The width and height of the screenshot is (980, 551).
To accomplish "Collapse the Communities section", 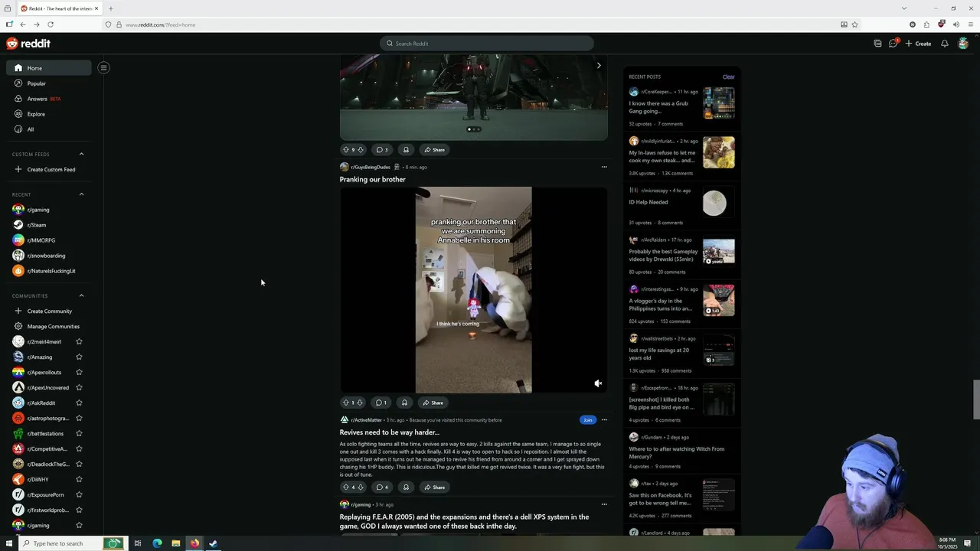I will (81, 295).
